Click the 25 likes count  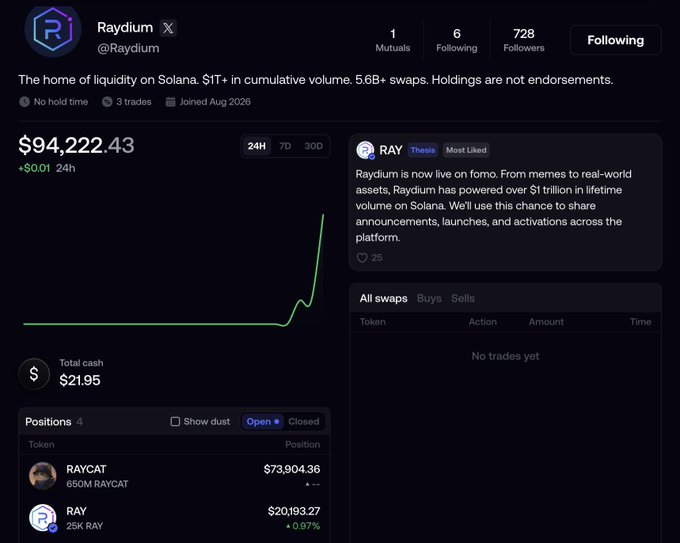pos(377,258)
